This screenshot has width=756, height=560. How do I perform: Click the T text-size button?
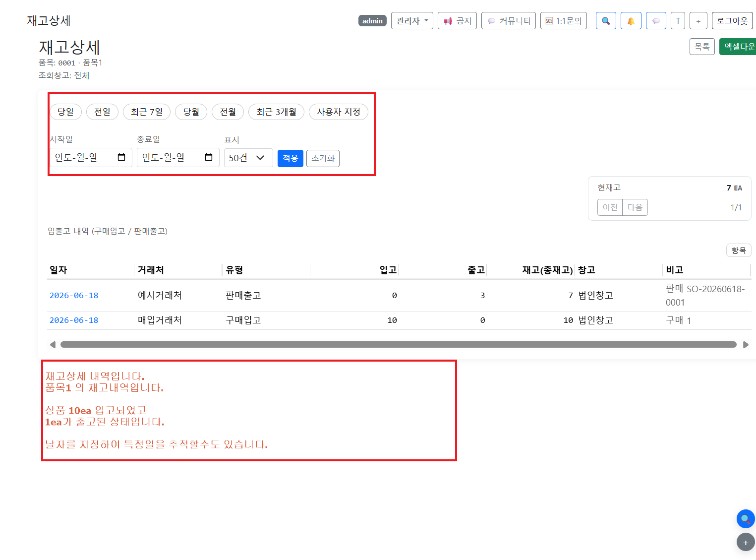point(678,21)
